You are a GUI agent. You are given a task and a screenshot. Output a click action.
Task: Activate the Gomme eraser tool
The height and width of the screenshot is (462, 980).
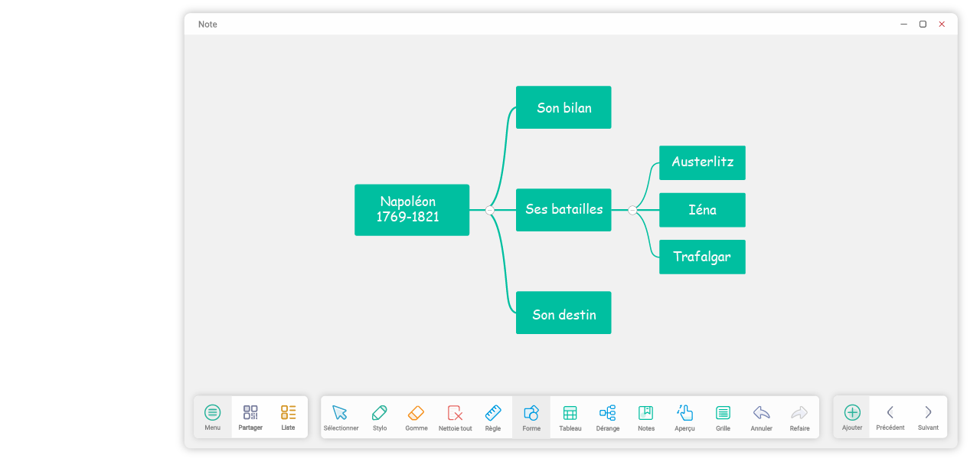coord(416,414)
